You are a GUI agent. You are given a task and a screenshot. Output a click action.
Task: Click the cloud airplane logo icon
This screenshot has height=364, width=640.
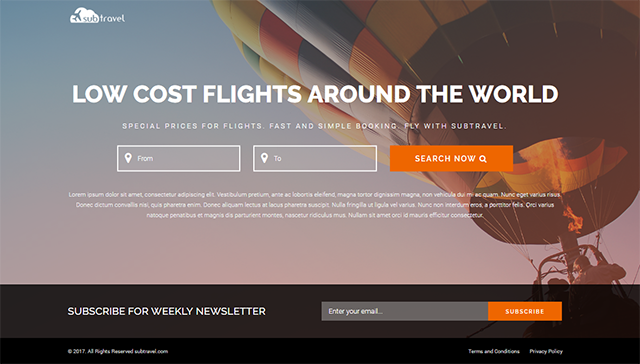click(x=78, y=15)
